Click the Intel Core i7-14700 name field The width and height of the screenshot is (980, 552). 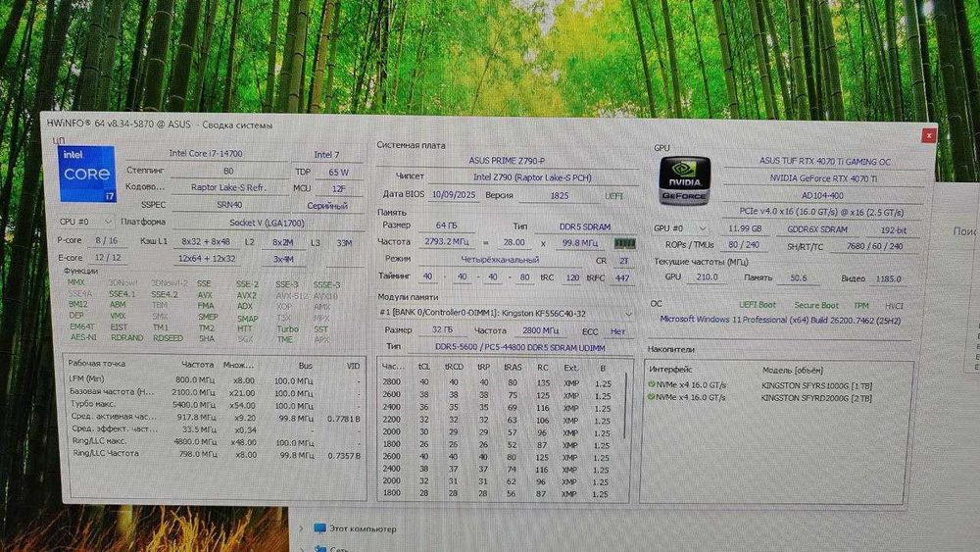[x=206, y=154]
